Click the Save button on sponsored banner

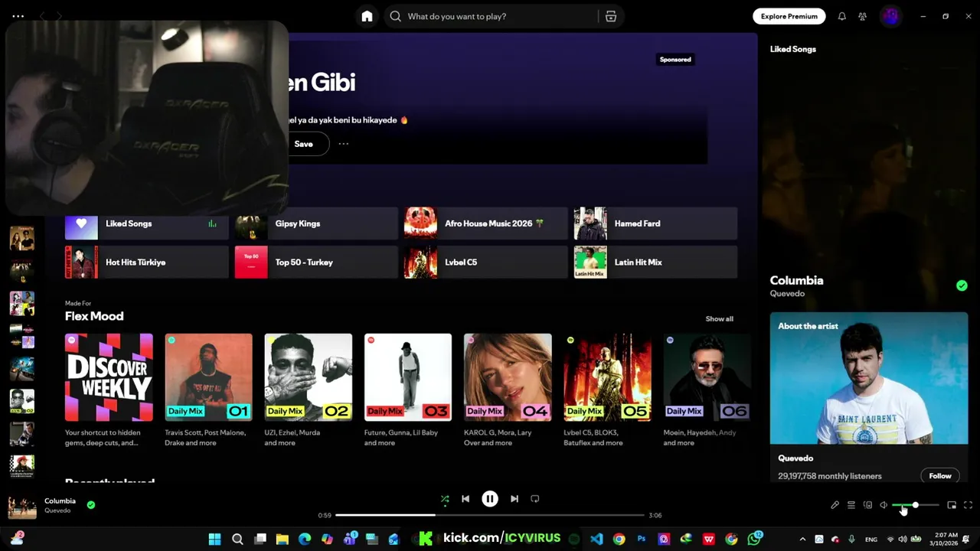coord(304,144)
